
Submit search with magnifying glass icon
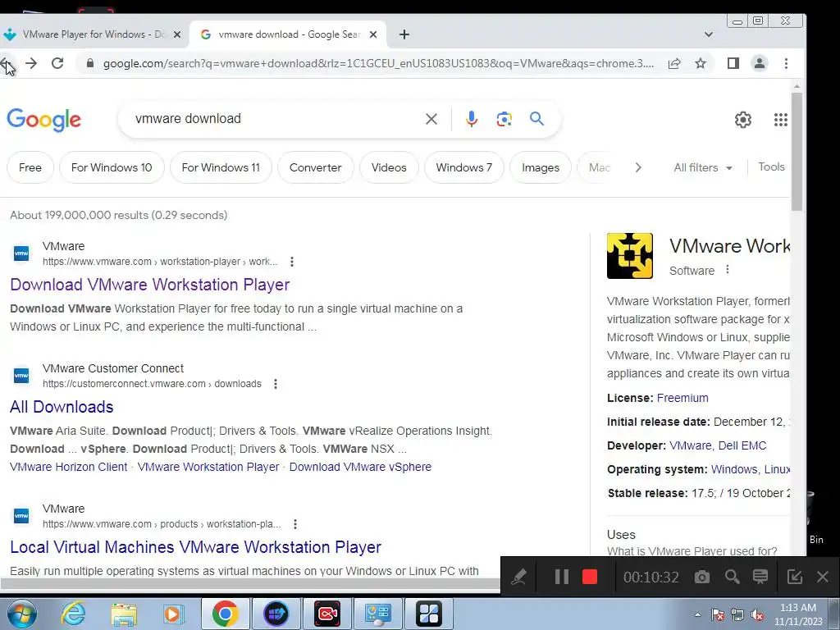pos(536,118)
